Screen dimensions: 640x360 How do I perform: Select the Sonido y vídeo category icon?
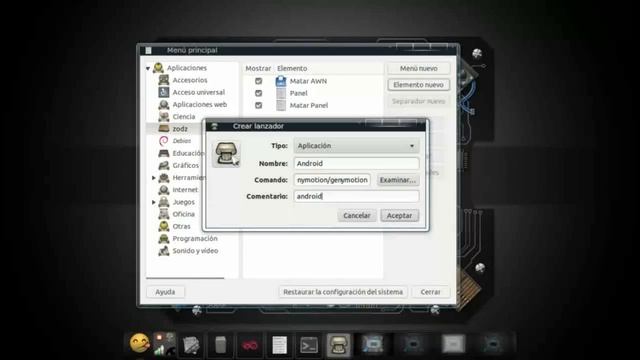(x=164, y=251)
